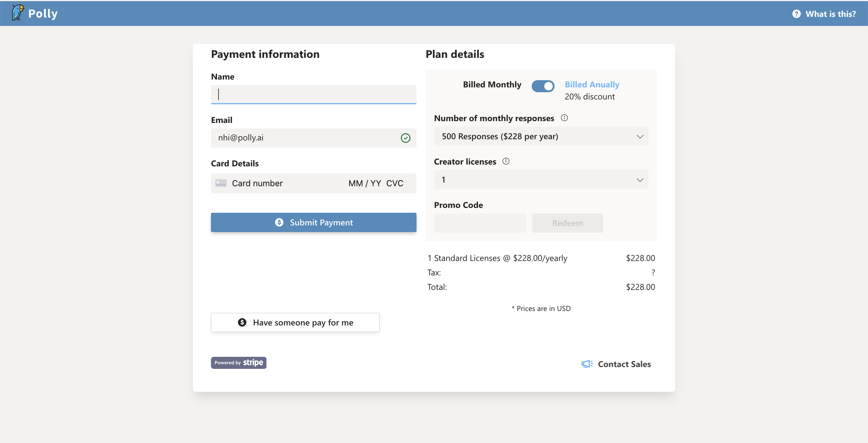868x443 pixels.
Task: Open the What is this? help link
Action: click(831, 14)
